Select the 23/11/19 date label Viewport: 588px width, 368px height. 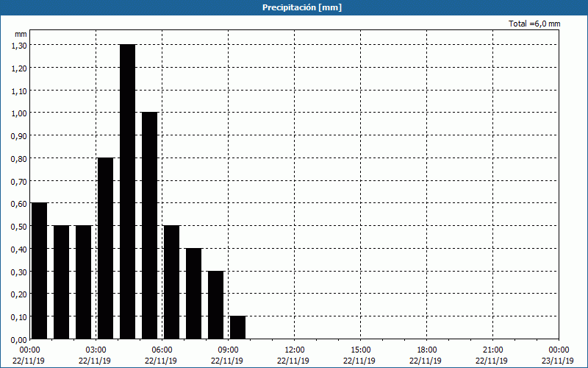558,361
